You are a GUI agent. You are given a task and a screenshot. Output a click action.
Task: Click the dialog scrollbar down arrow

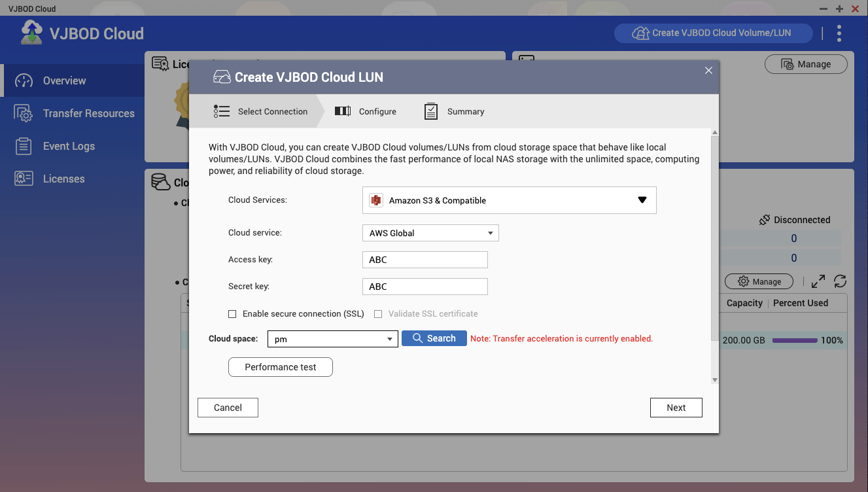tap(714, 379)
